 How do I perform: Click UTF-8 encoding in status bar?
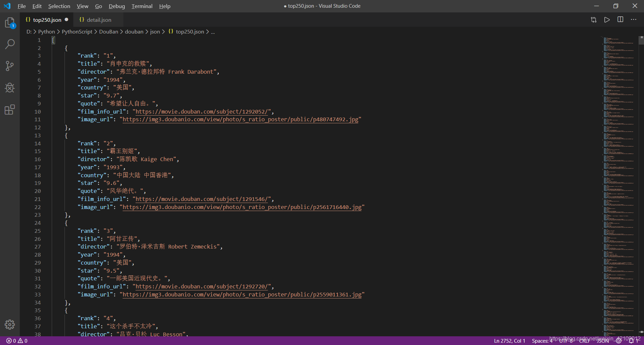[x=566, y=341]
